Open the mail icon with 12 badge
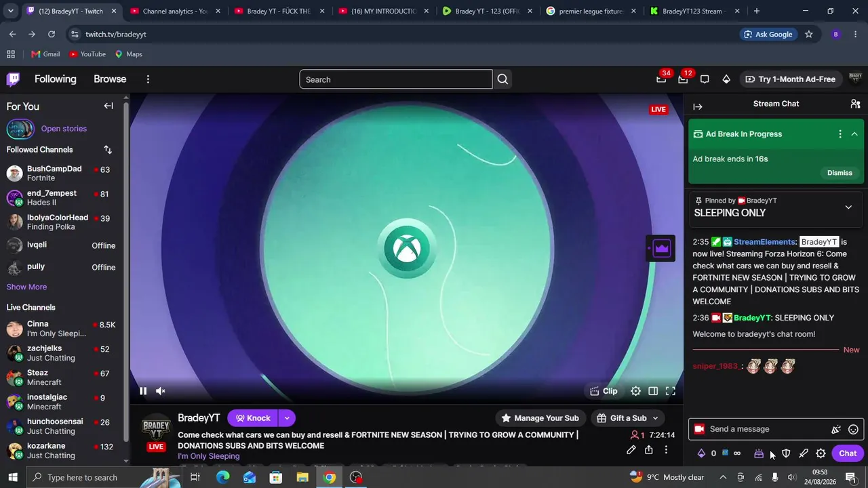This screenshot has width=868, height=488. click(683, 79)
